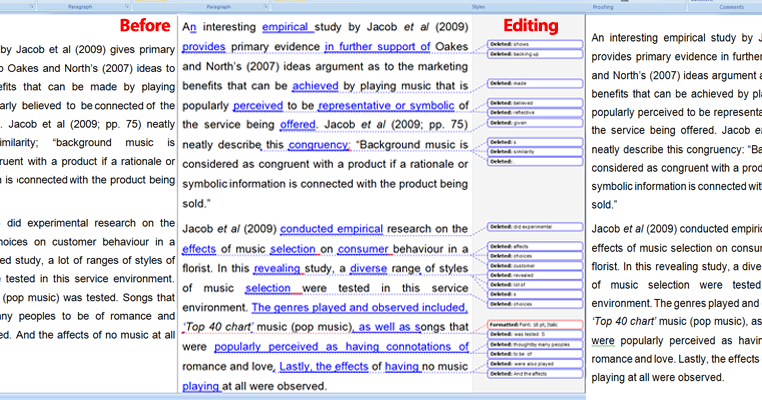Screen dimensions: 762x400
Task: Click inserted sentence 'The genres played and observed included'
Action: tap(359, 308)
